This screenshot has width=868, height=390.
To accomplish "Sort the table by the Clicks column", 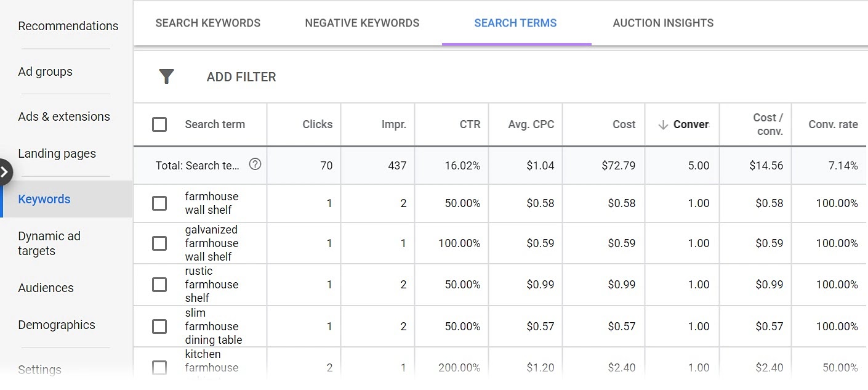I will (317, 124).
